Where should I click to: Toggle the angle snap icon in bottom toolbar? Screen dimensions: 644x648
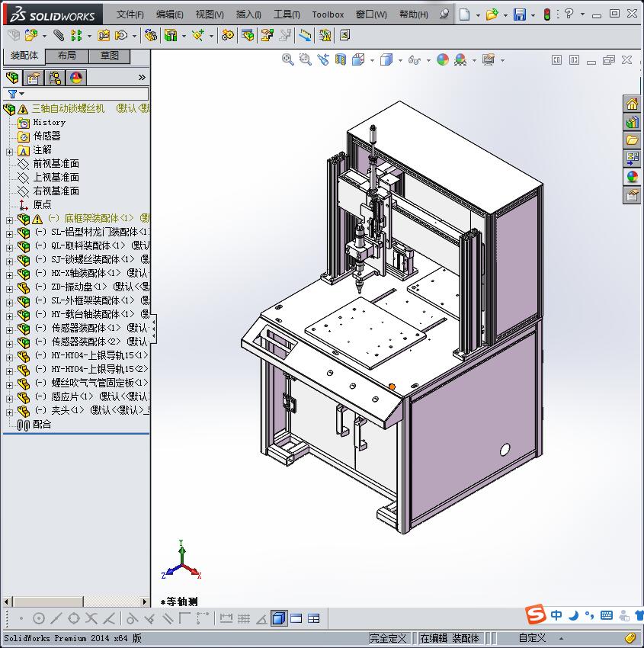point(261,618)
